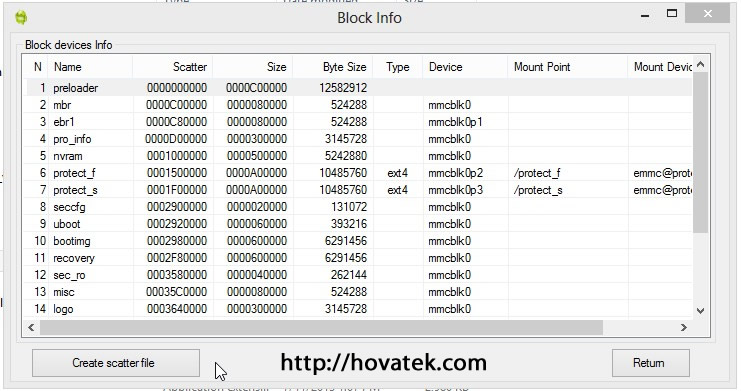Viewport: 741px width, 391px height.
Task: Maximize the Block Info window
Action: [x=672, y=14]
